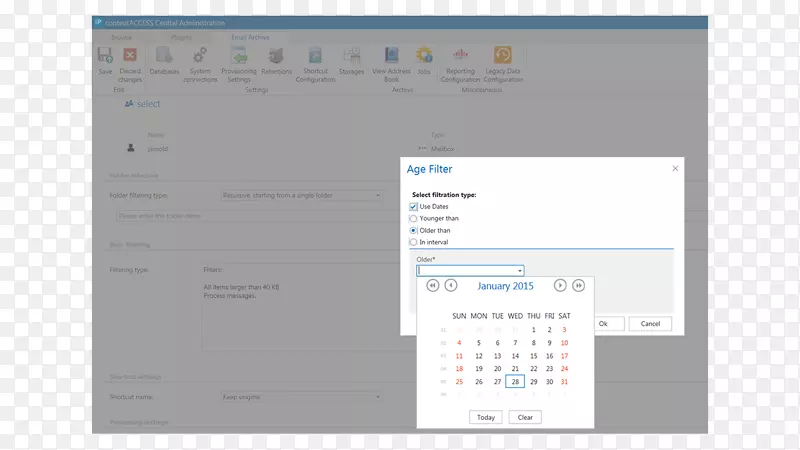Select January 12 in the calendar

pyautogui.click(x=479, y=356)
